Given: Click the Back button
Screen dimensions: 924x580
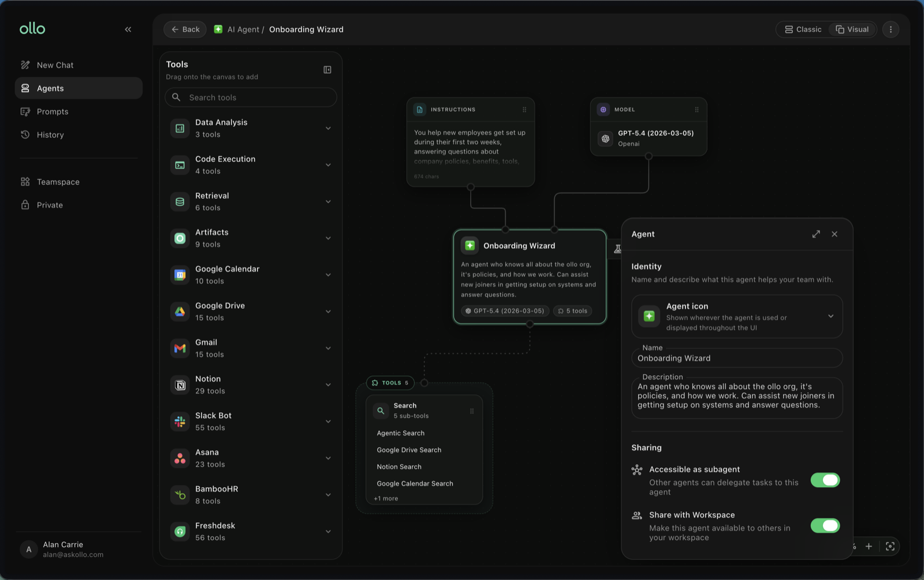Looking at the screenshot, I should click(x=185, y=29).
